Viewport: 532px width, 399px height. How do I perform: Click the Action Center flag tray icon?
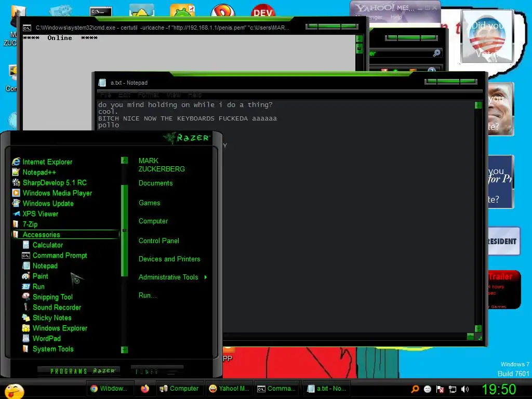(x=440, y=389)
